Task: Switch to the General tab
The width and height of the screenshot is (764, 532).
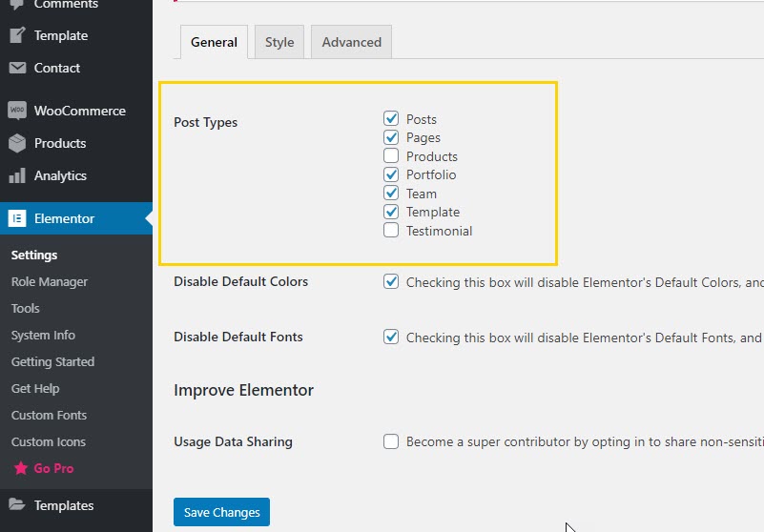Action: pyautogui.click(x=214, y=42)
